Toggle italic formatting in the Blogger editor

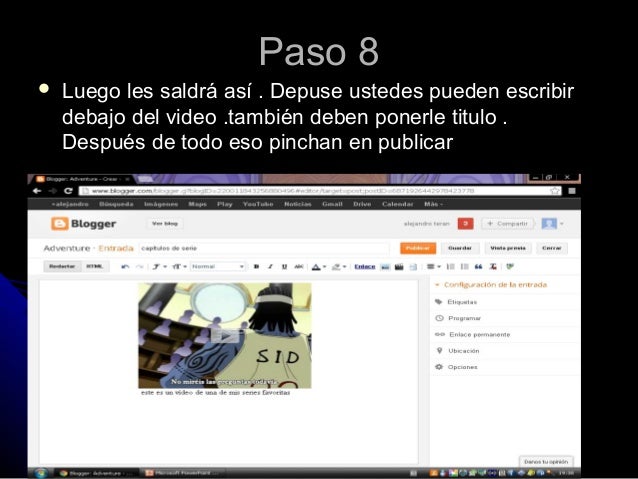[270, 267]
